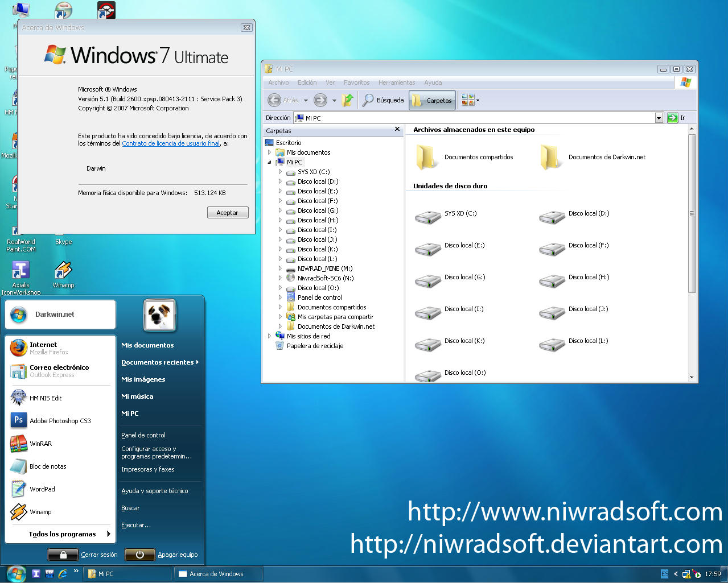Open the Documentos compartidos folder icon

pos(426,158)
